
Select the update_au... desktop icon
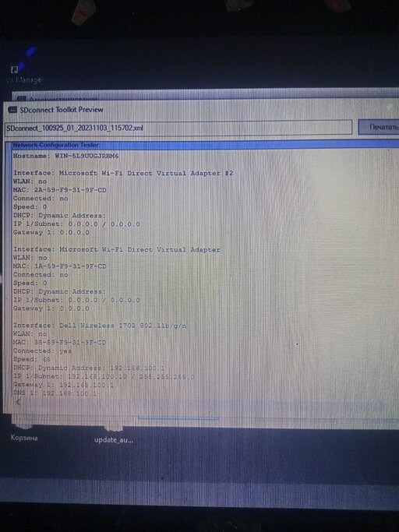[x=114, y=433]
